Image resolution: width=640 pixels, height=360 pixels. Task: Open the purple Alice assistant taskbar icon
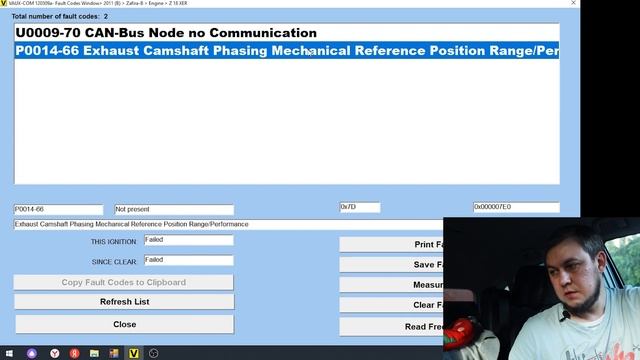[32, 353]
